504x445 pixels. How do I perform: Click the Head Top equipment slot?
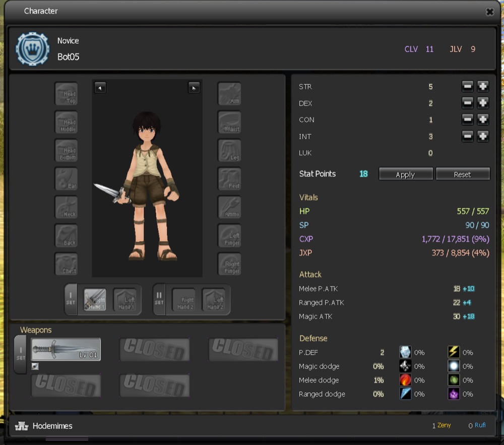point(66,94)
